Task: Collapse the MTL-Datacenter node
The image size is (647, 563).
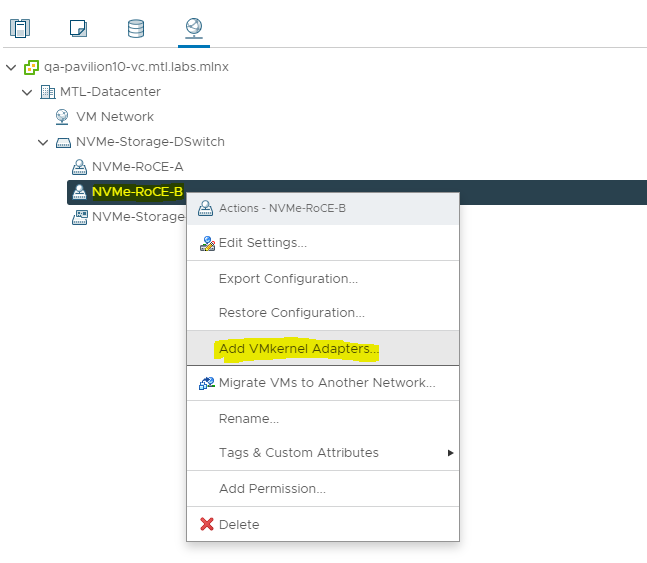Action: (27, 92)
